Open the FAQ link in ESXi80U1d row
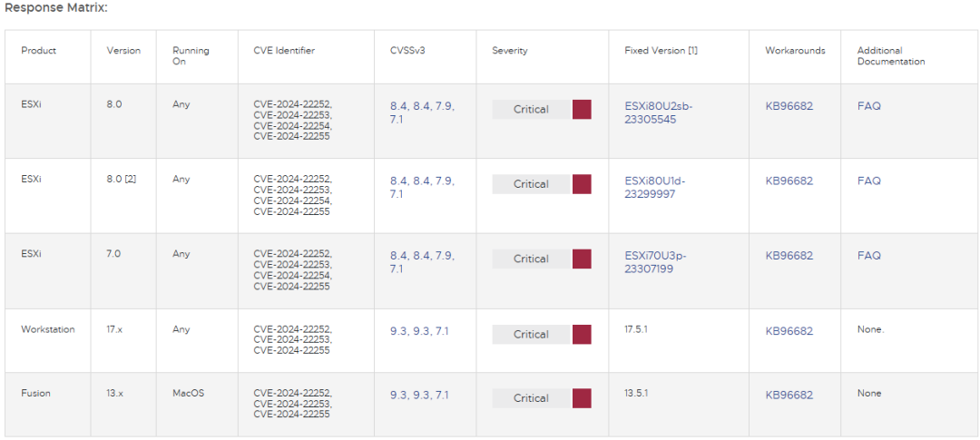The image size is (980, 440). coord(868,181)
